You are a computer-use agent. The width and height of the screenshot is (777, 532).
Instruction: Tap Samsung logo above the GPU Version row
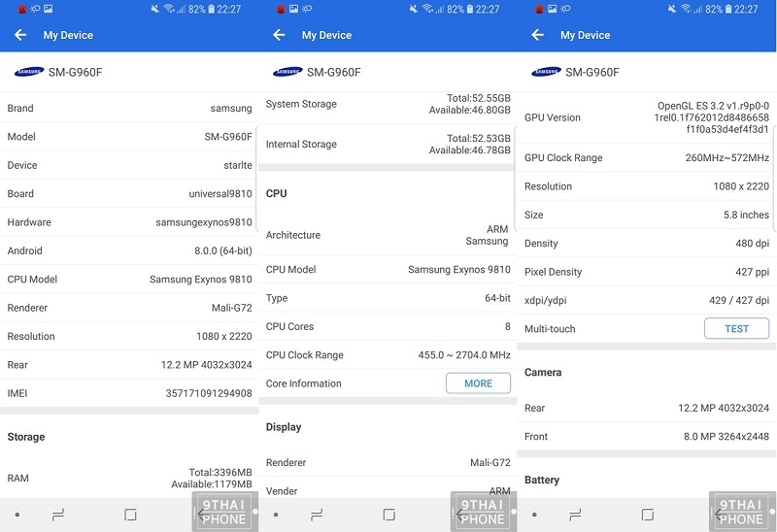click(x=546, y=72)
